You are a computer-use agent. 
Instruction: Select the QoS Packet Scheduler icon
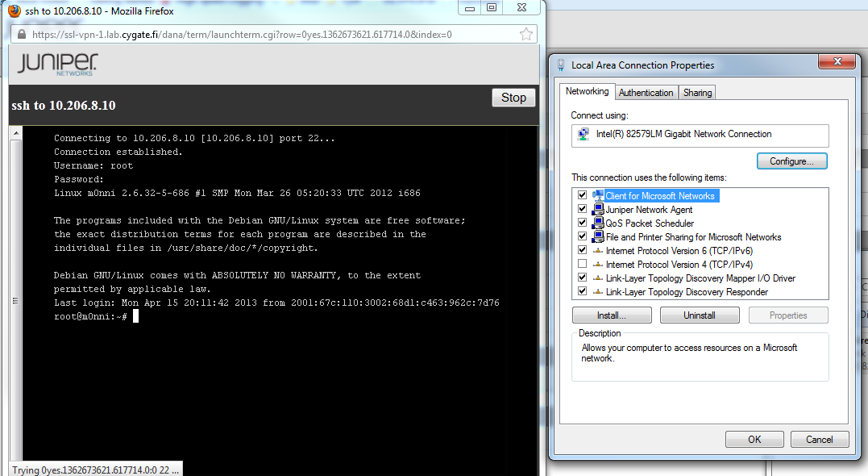tap(598, 223)
